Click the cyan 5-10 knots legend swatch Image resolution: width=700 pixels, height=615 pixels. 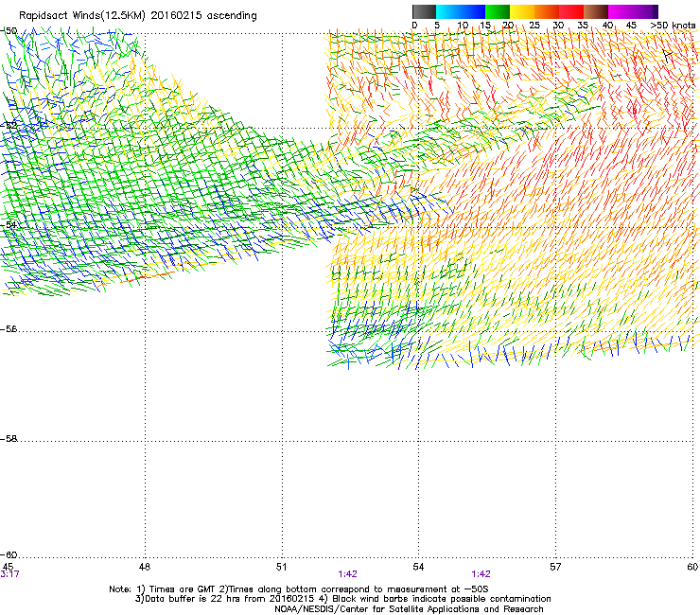(x=448, y=11)
